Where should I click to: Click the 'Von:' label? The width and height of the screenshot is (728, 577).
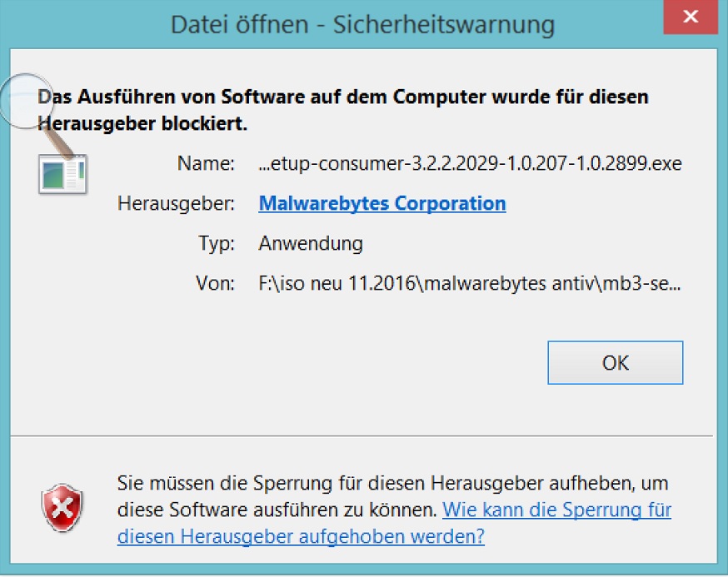coord(215,283)
